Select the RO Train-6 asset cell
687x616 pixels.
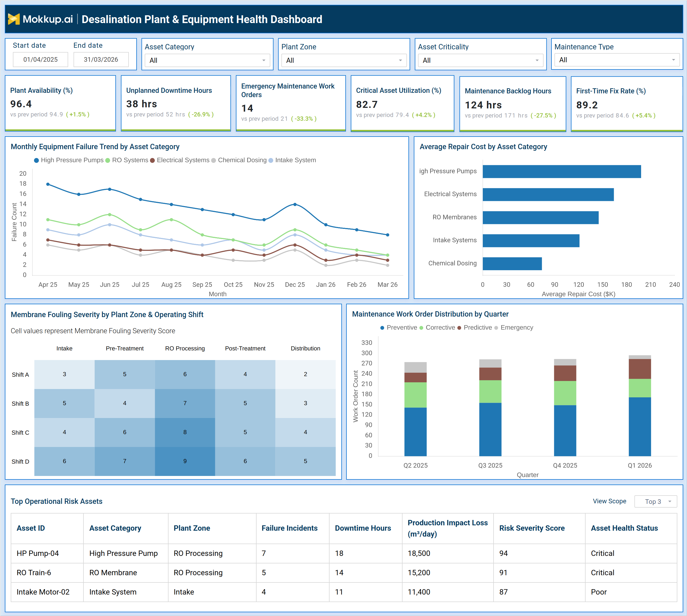click(47, 573)
